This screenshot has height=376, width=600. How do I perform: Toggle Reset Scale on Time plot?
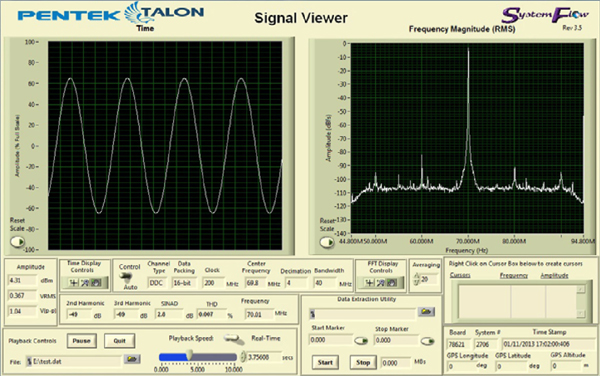(17, 242)
